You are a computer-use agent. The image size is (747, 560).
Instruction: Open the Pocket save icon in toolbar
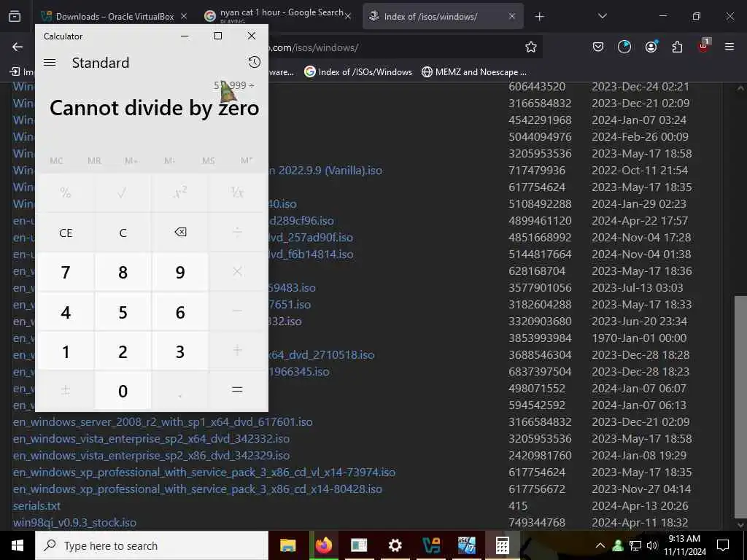click(x=598, y=47)
